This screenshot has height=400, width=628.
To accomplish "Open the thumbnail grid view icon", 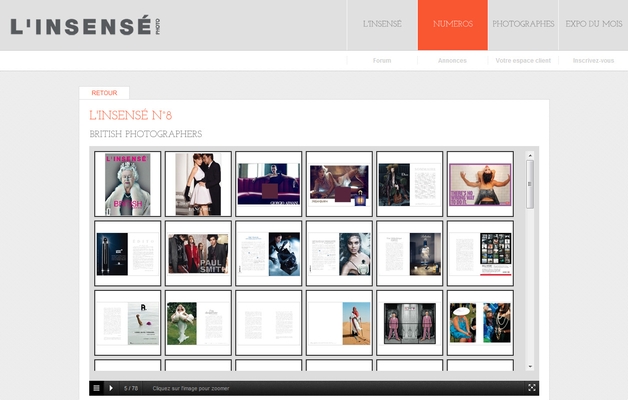I will pyautogui.click(x=96, y=388).
